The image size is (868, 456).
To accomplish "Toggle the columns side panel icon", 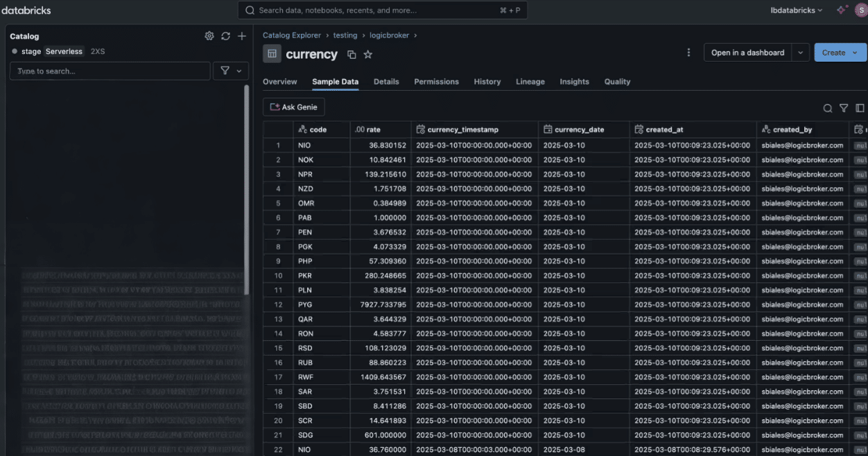I will (860, 108).
